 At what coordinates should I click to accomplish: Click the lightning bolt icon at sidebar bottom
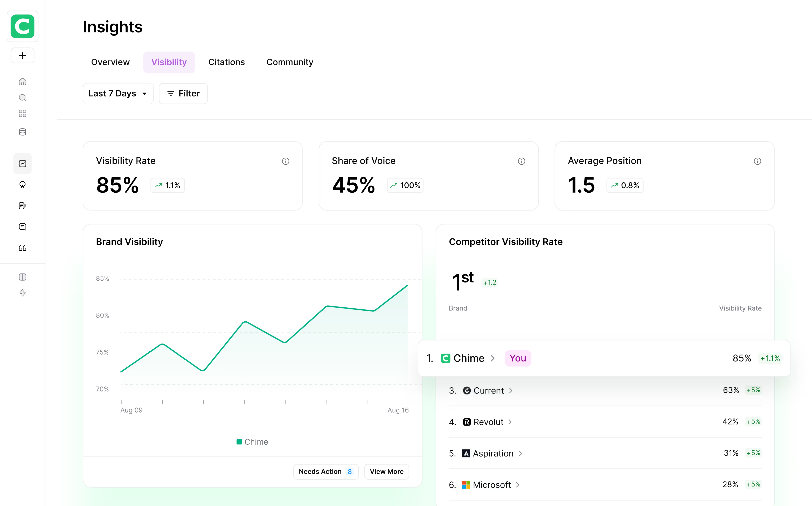(x=22, y=293)
